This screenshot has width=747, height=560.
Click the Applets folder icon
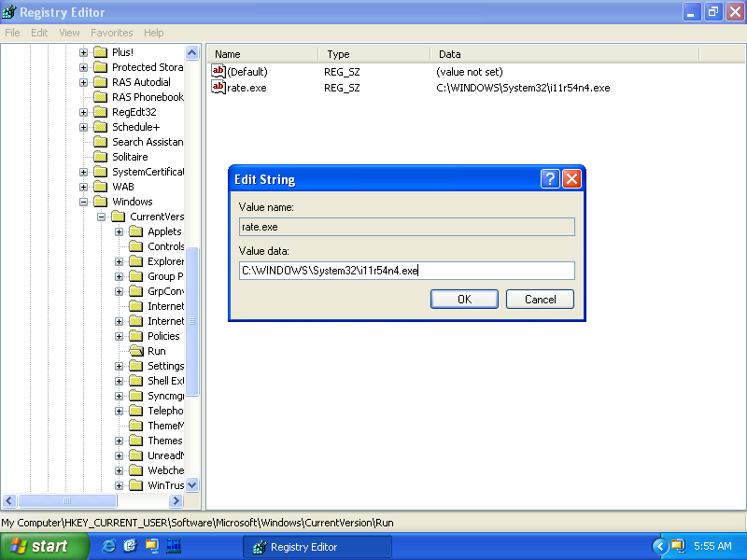pyautogui.click(x=136, y=231)
